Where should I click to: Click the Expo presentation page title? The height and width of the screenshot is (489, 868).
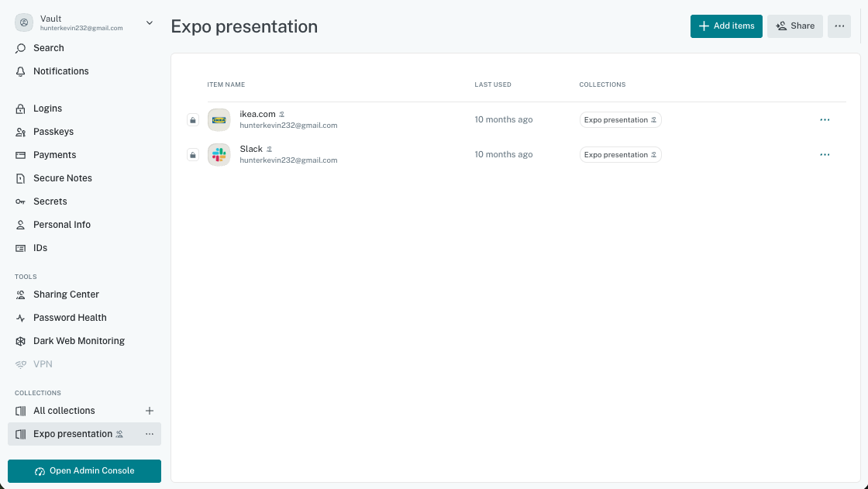tap(244, 26)
